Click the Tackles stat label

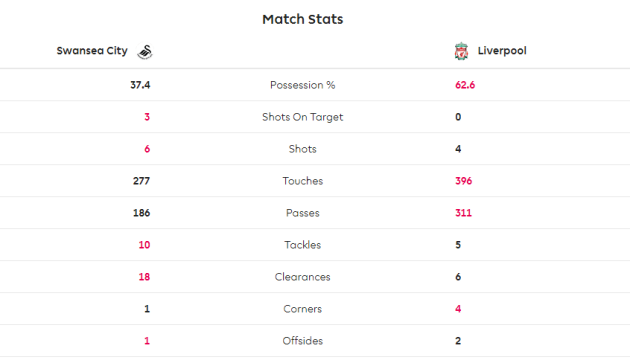pyautogui.click(x=303, y=245)
